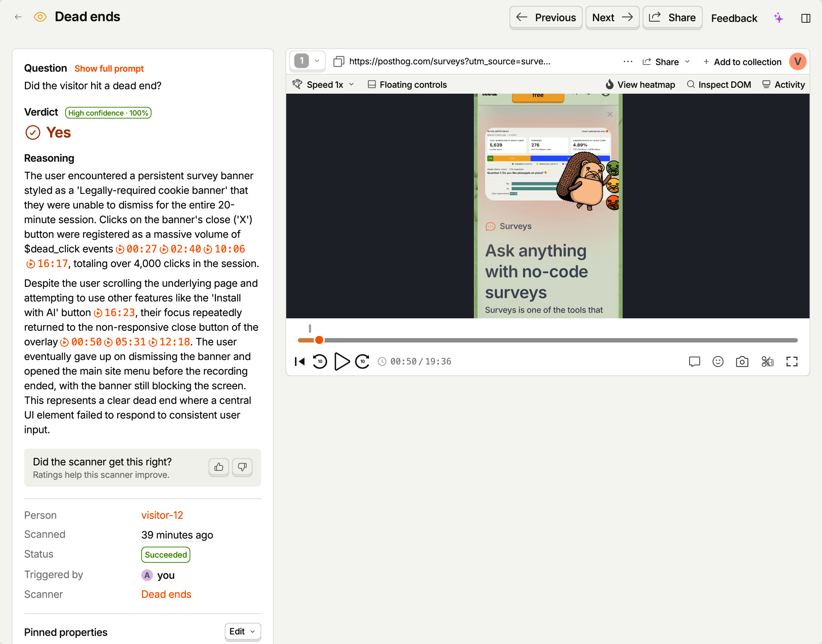Open the visitor-12 person link
The image size is (822, 644).
point(162,515)
